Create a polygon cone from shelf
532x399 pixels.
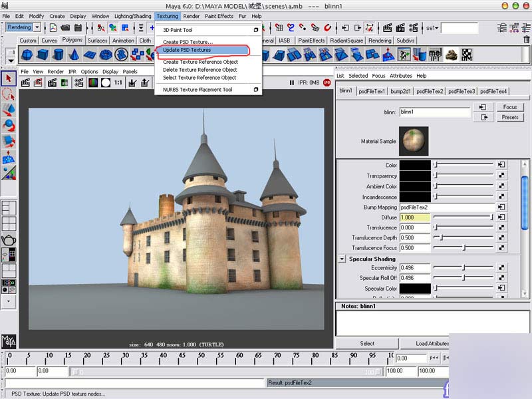[x=74, y=55]
